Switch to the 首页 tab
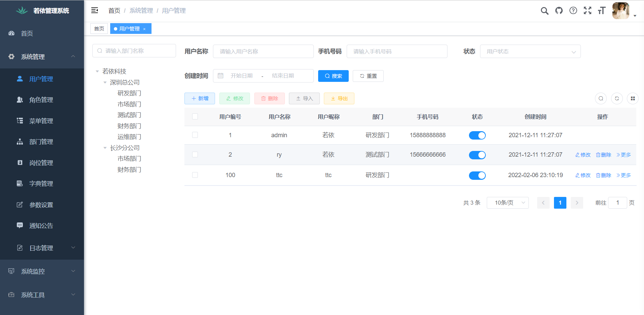 [x=99, y=29]
